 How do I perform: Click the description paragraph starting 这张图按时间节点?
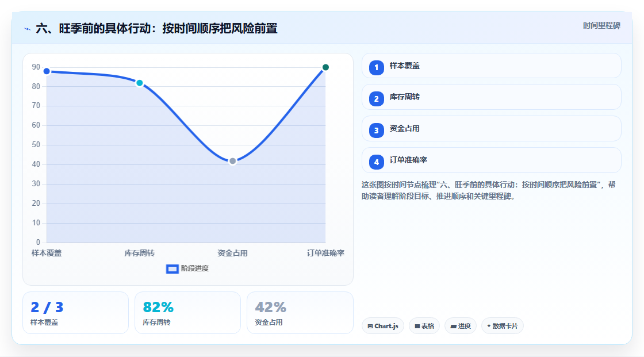[488, 191]
